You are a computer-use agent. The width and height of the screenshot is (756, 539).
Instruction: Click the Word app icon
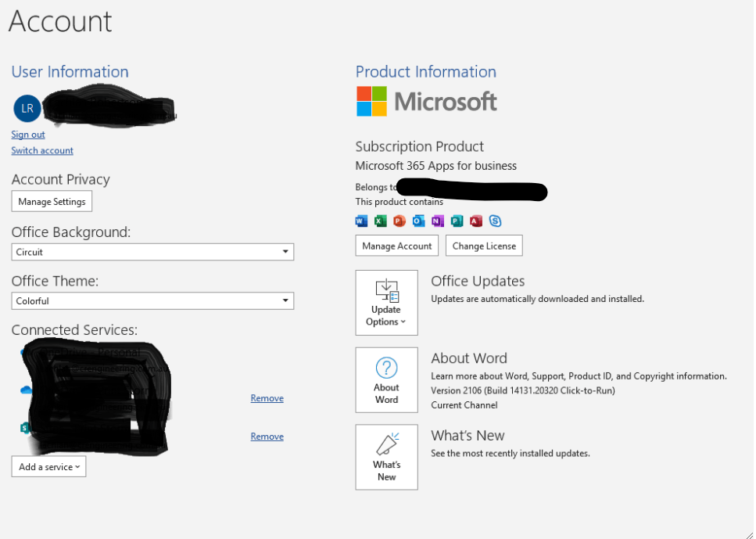(x=361, y=221)
